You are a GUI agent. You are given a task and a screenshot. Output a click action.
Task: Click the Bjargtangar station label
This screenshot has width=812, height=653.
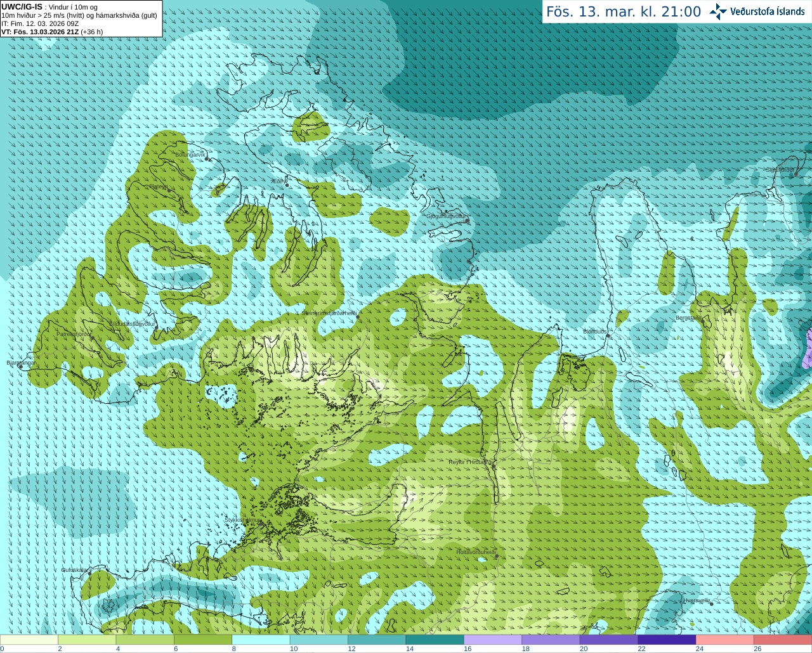(x=21, y=363)
